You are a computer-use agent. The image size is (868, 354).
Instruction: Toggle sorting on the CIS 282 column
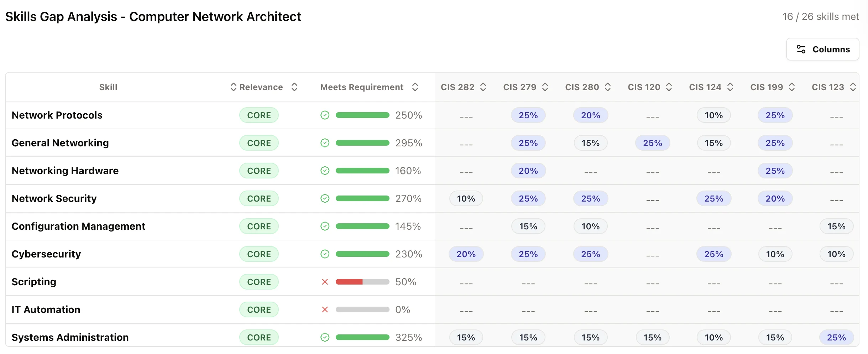coord(483,87)
